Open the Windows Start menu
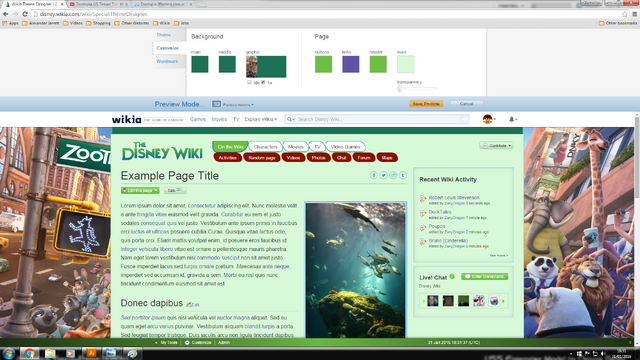Viewport: 640px width, 360px height. 9,353
